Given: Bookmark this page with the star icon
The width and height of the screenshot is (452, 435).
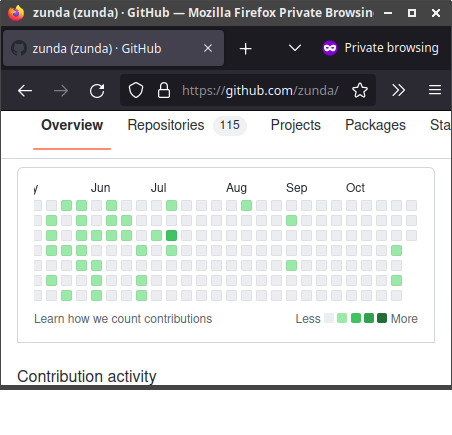Looking at the screenshot, I should click(360, 90).
